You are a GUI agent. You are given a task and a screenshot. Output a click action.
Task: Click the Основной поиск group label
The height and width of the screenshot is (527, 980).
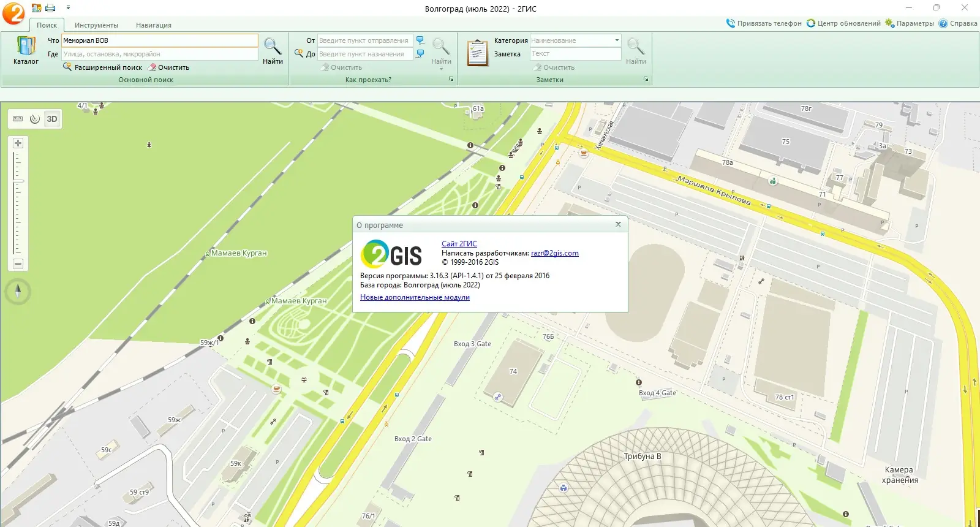pyautogui.click(x=146, y=80)
